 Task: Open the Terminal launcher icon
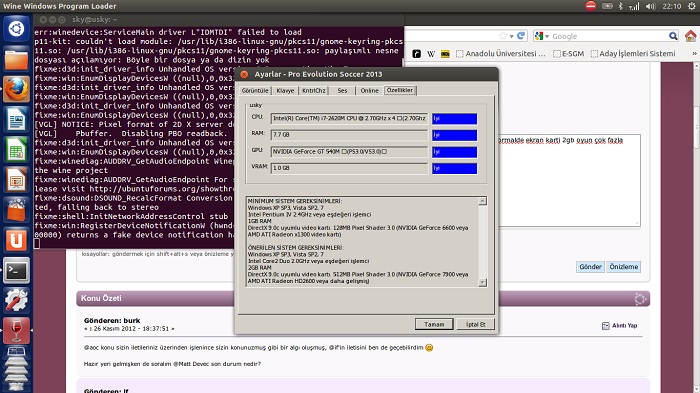coord(17,271)
